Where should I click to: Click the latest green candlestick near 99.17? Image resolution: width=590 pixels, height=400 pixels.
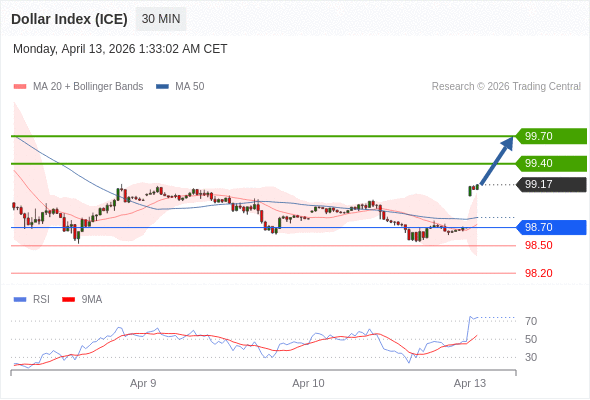click(x=477, y=187)
